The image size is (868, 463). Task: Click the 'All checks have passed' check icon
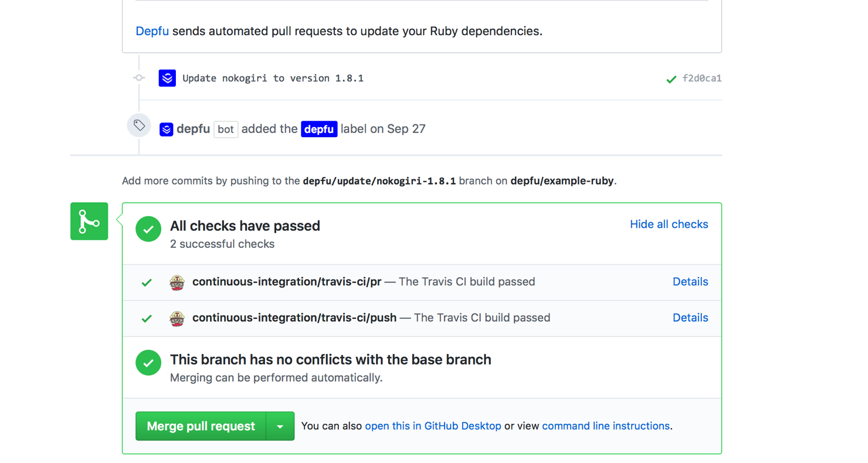coord(148,229)
